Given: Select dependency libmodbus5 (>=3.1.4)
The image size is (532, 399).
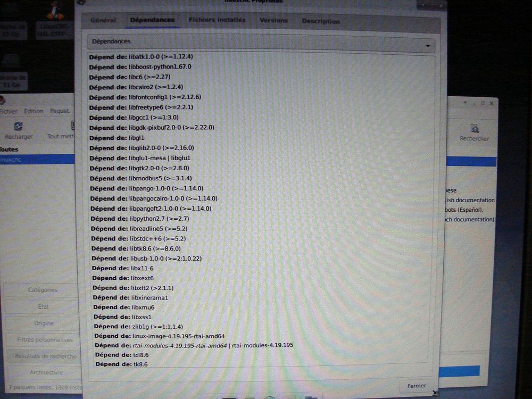Looking at the screenshot, I should point(141,178).
